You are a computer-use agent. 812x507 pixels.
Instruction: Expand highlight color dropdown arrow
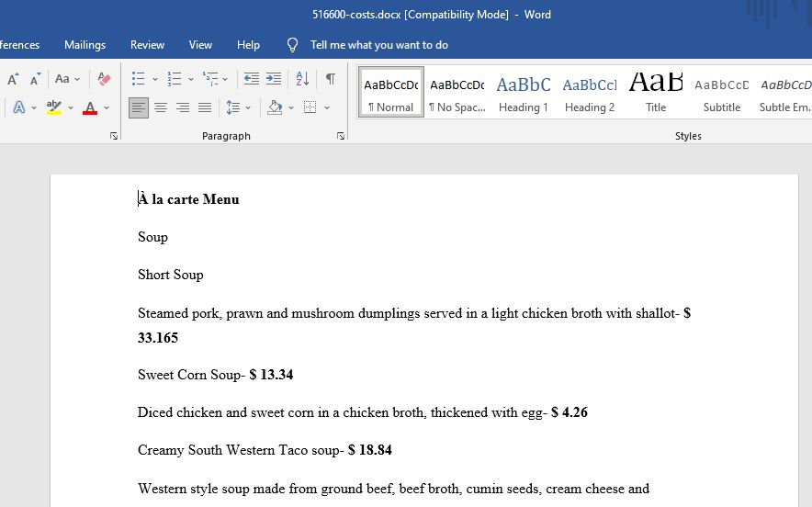pyautogui.click(x=71, y=107)
